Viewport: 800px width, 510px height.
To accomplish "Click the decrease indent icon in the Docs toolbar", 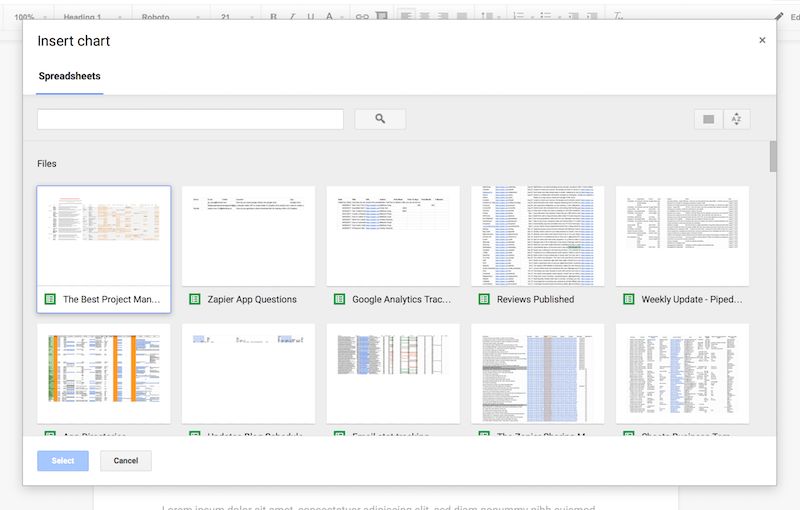I will click(x=573, y=17).
